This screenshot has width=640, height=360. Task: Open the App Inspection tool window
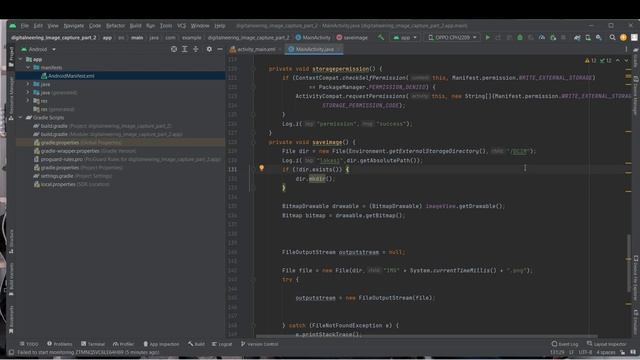click(161, 344)
